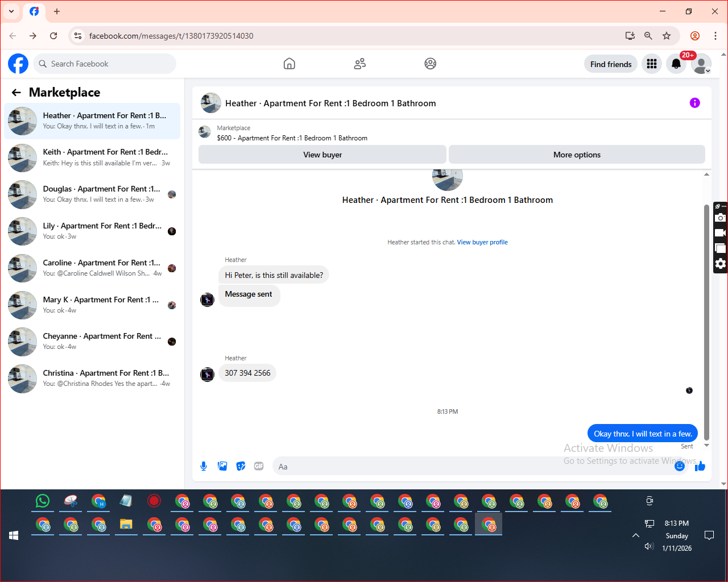Follow the View buyer profile link
Image resolution: width=728 pixels, height=582 pixels.
(482, 242)
